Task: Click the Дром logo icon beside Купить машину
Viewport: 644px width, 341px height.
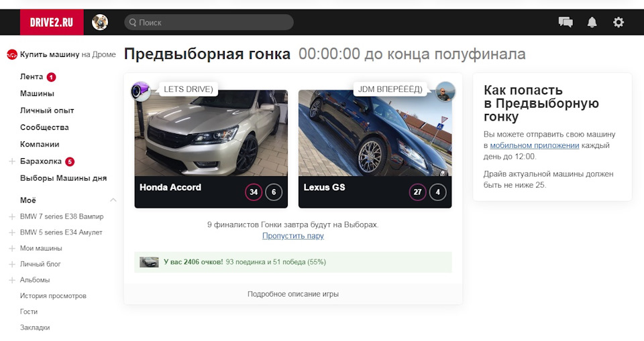Action: (12, 54)
